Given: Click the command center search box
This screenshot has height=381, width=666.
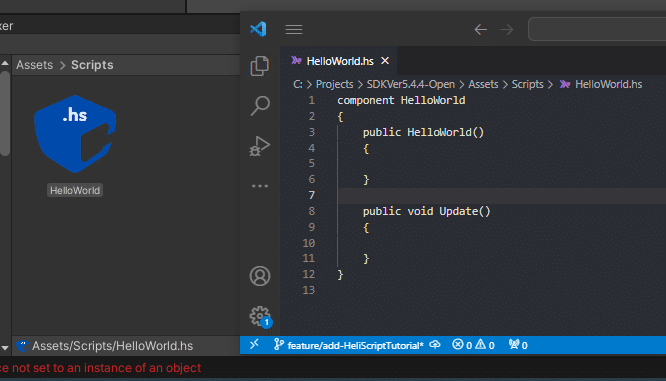Looking at the screenshot, I should (x=597, y=29).
